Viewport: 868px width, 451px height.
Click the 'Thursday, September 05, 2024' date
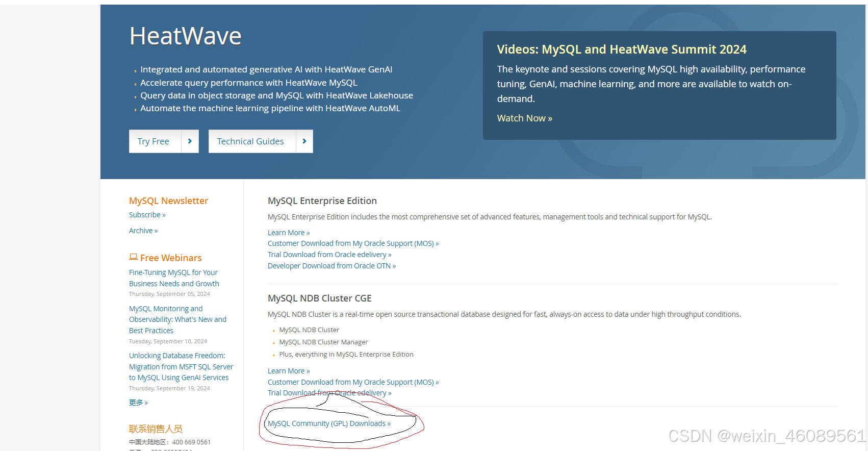pyautogui.click(x=169, y=294)
